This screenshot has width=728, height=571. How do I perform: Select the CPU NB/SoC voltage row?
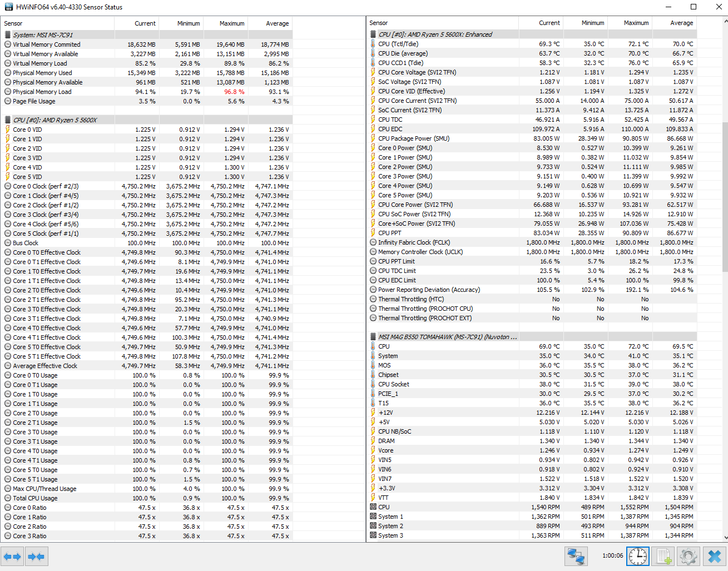532,431
